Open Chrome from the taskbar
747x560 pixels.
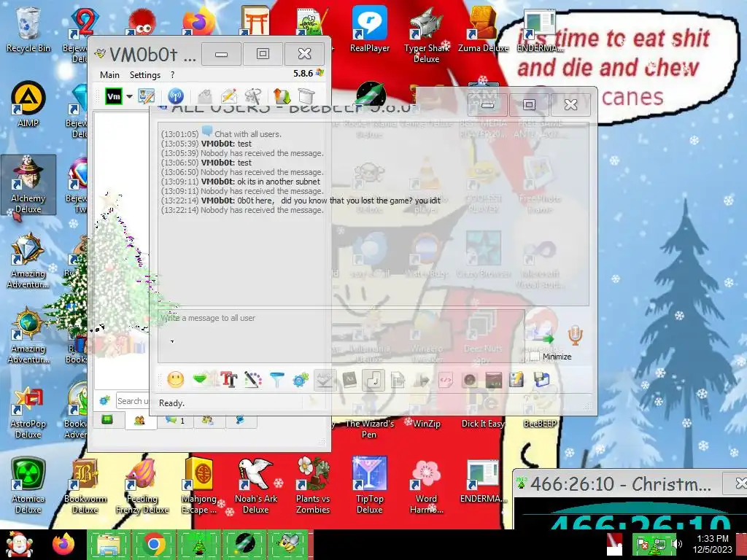coord(153,544)
